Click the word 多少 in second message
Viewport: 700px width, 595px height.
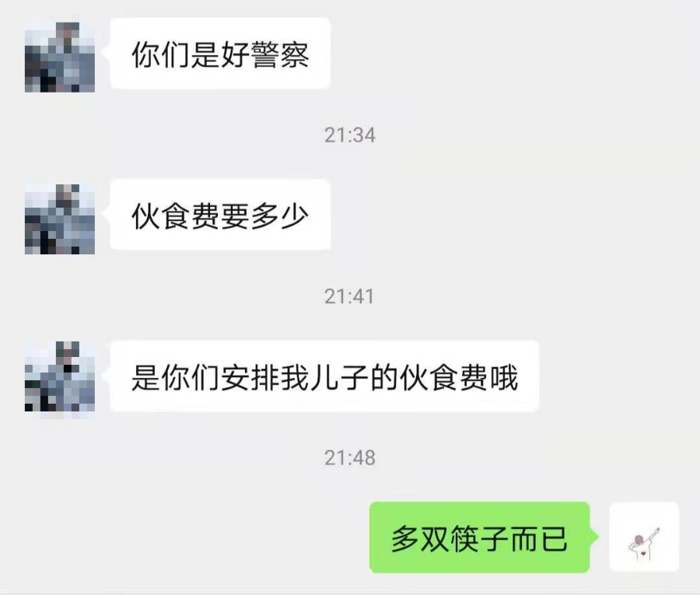pyautogui.click(x=280, y=216)
